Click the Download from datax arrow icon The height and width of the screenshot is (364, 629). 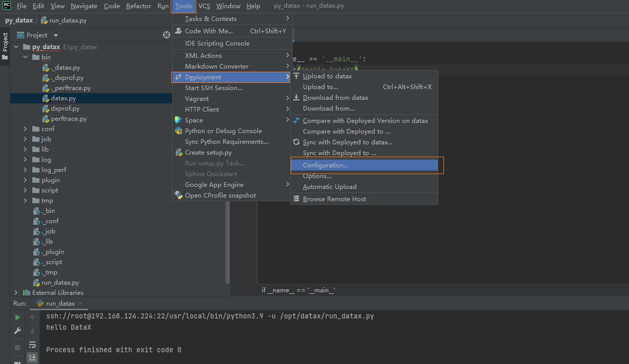pyautogui.click(x=296, y=97)
